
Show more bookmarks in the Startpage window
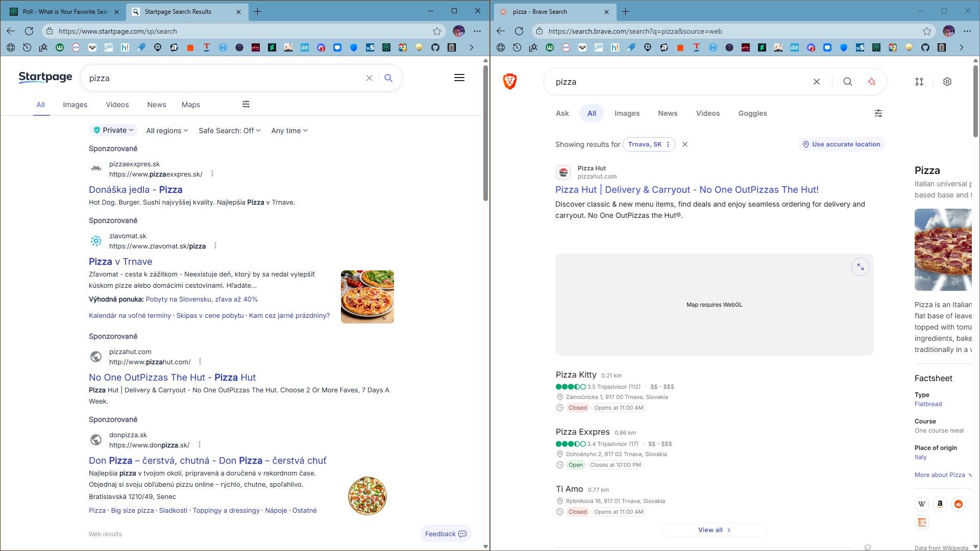[x=471, y=47]
